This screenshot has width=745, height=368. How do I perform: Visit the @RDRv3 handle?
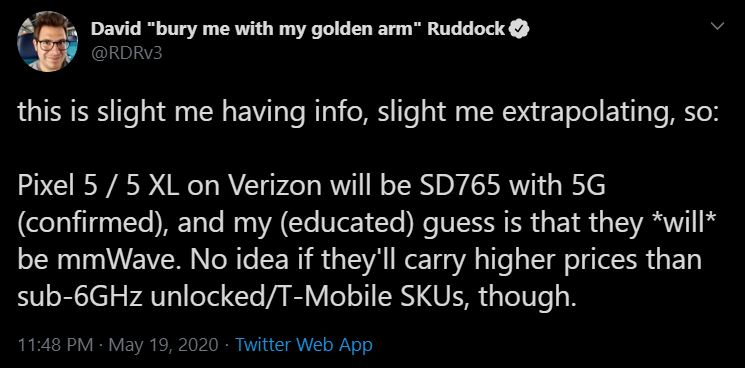(126, 53)
